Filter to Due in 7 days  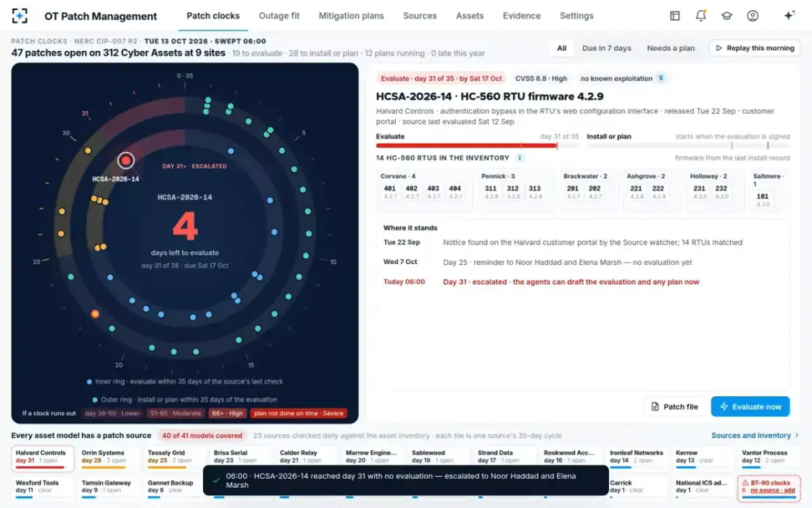[606, 48]
